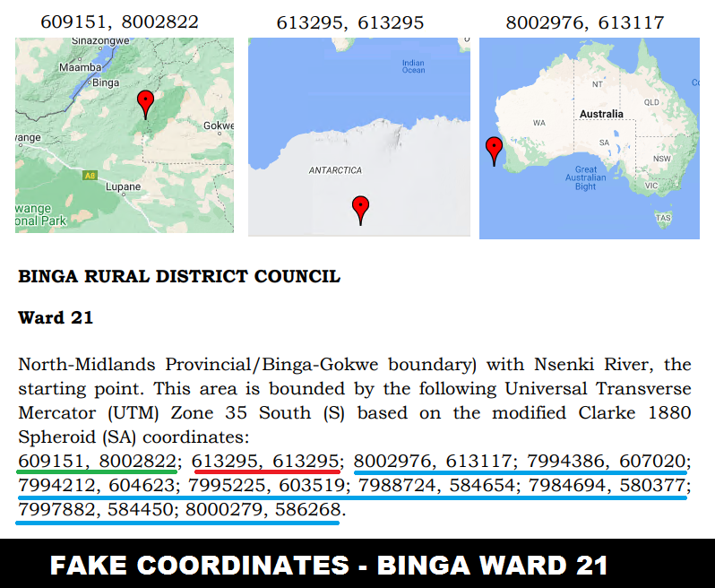Click the 'BINGA RURAL DISTRICT COUNCIL' heading
The width and height of the screenshot is (715, 588).
[179, 276]
